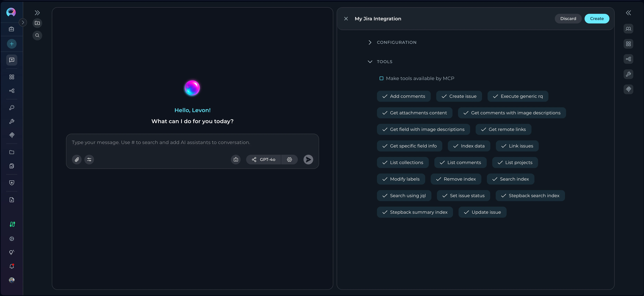Discard the My Jira Integration changes
This screenshot has height=296, width=644.
[x=568, y=18]
